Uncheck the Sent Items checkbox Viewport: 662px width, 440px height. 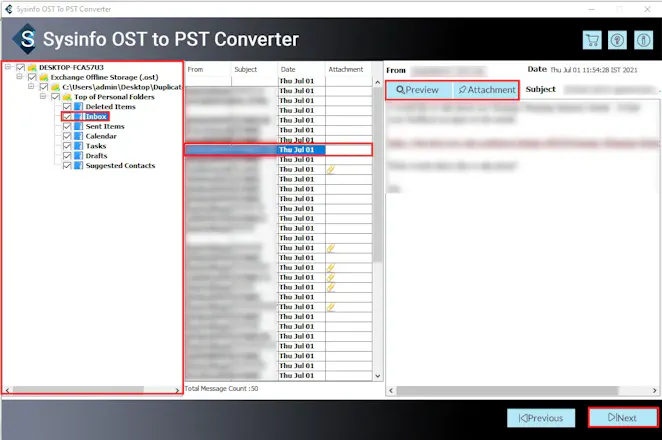click(67, 126)
